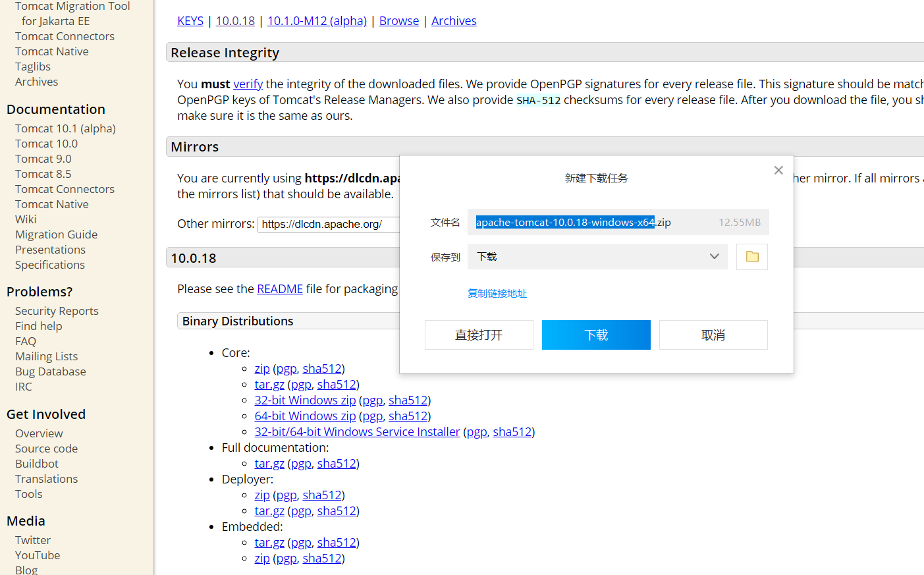Open sha512 for 64-bit Windows zip
The image size is (924, 575).
408,416
